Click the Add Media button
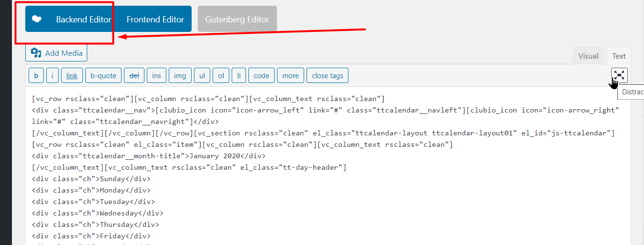644x245 pixels. click(56, 53)
